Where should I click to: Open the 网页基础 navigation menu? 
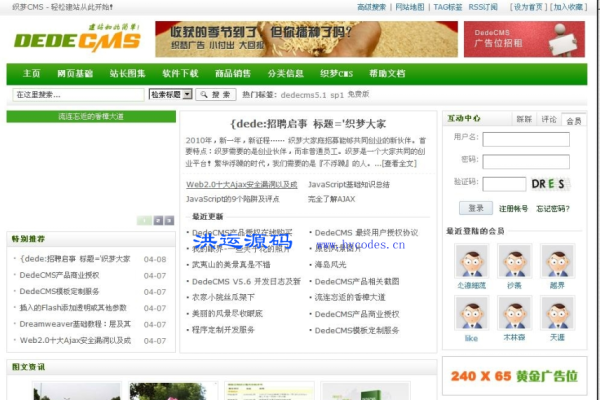tap(75, 73)
